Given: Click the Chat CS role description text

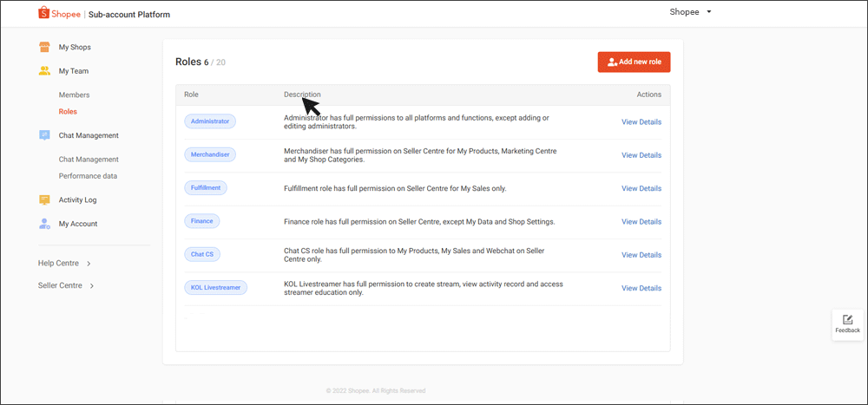Looking at the screenshot, I should [x=415, y=255].
